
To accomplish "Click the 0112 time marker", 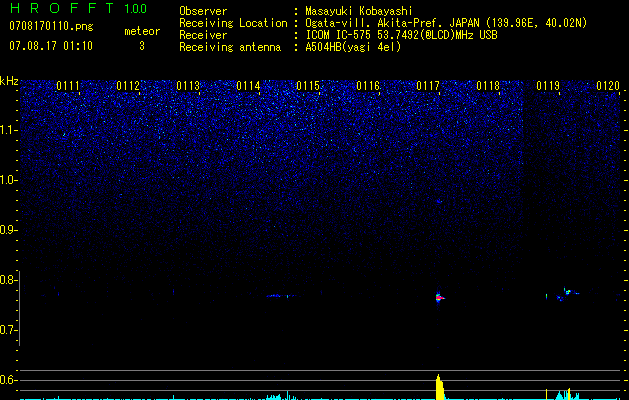I will pyautogui.click(x=128, y=86).
